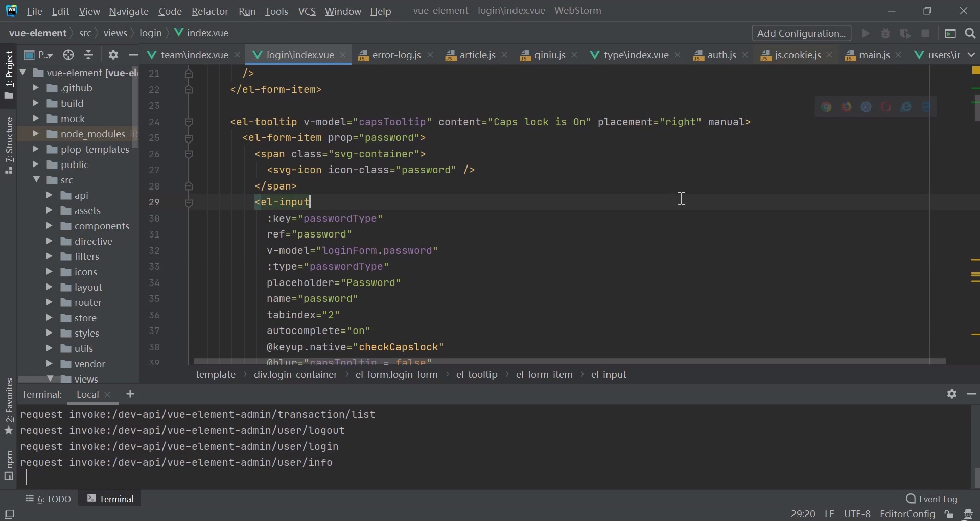This screenshot has height=521, width=980.
Task: Select opened file with the crosshair icon
Action: 68,55
